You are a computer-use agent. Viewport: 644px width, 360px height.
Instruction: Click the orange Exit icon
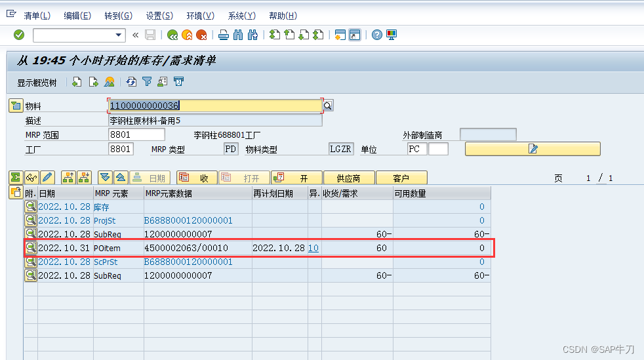tap(187, 35)
